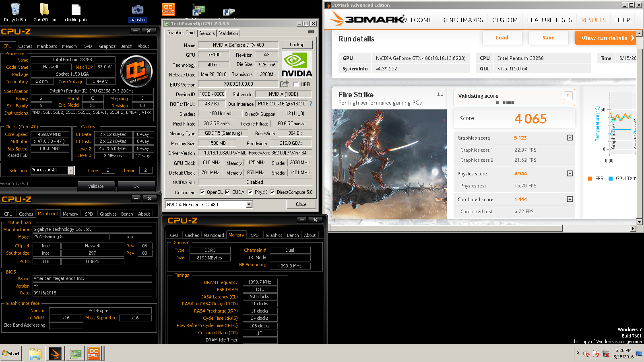644x362 pixels.
Task: Open Bench tab in top CPU-Z window
Action: (126, 46)
